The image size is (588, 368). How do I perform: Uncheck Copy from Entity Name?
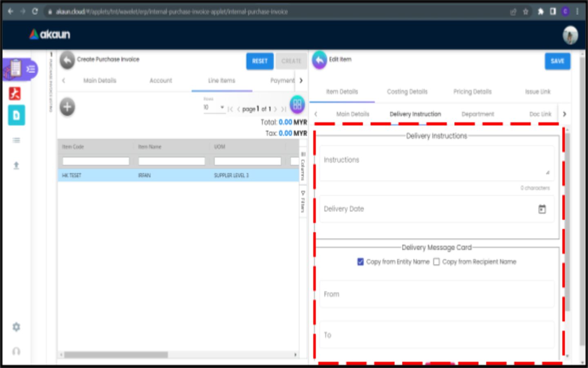(361, 262)
